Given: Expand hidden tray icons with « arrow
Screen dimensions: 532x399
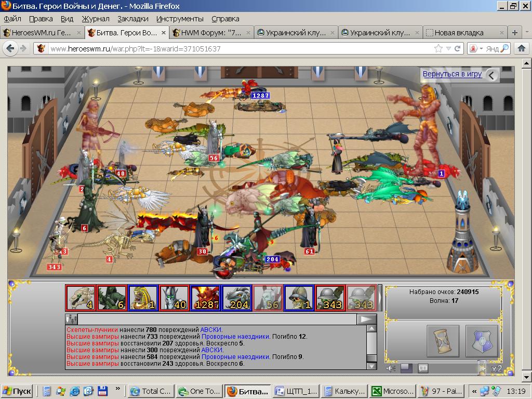Looking at the screenshot, I should (474, 391).
